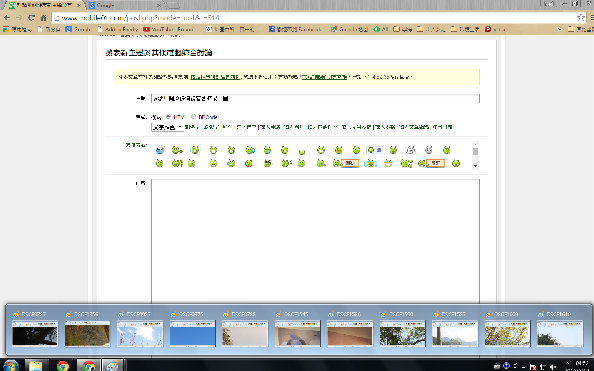Click the first link in the yellow notice
Image resolution: width=594 pixels, height=371 pixels.
tap(215, 77)
